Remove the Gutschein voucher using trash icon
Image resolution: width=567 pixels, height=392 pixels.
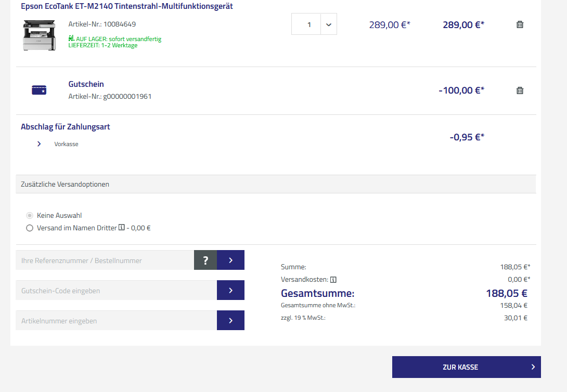tap(520, 90)
